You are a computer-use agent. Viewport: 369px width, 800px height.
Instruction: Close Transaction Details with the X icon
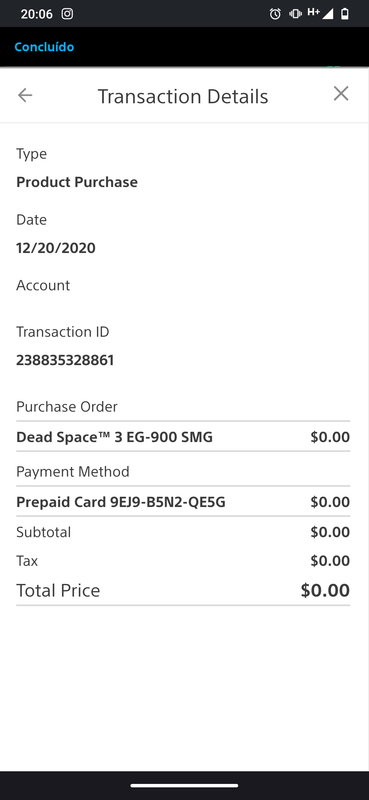pyautogui.click(x=341, y=94)
